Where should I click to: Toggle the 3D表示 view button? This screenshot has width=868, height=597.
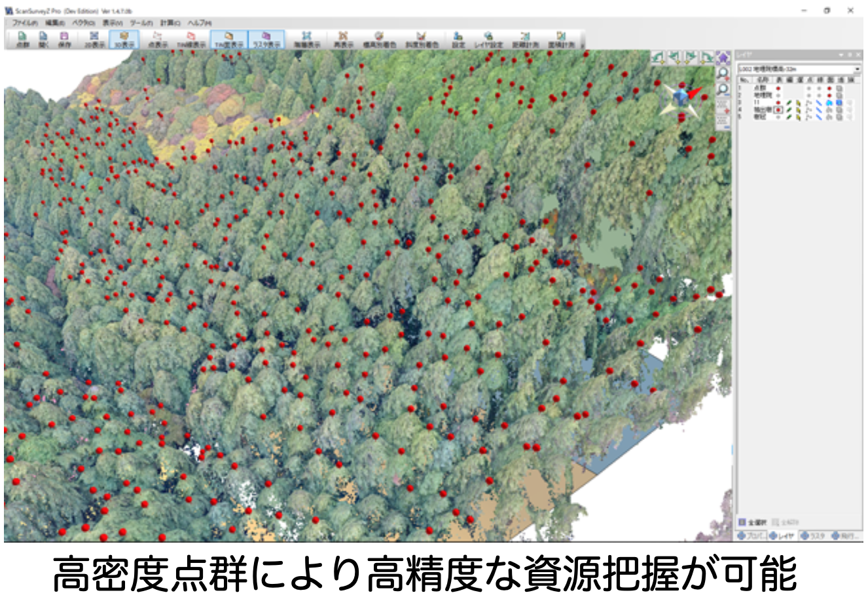124,39
